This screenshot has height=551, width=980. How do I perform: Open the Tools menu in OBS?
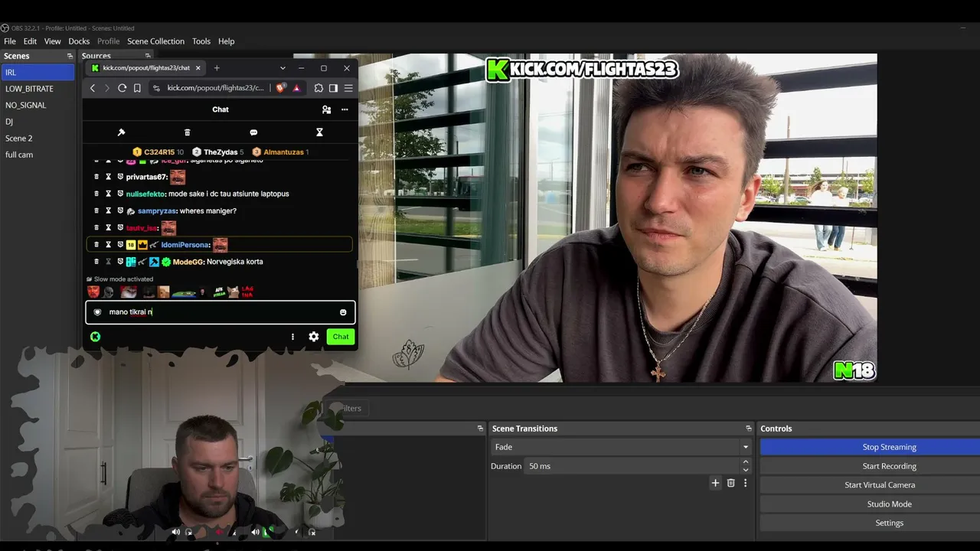201,41
